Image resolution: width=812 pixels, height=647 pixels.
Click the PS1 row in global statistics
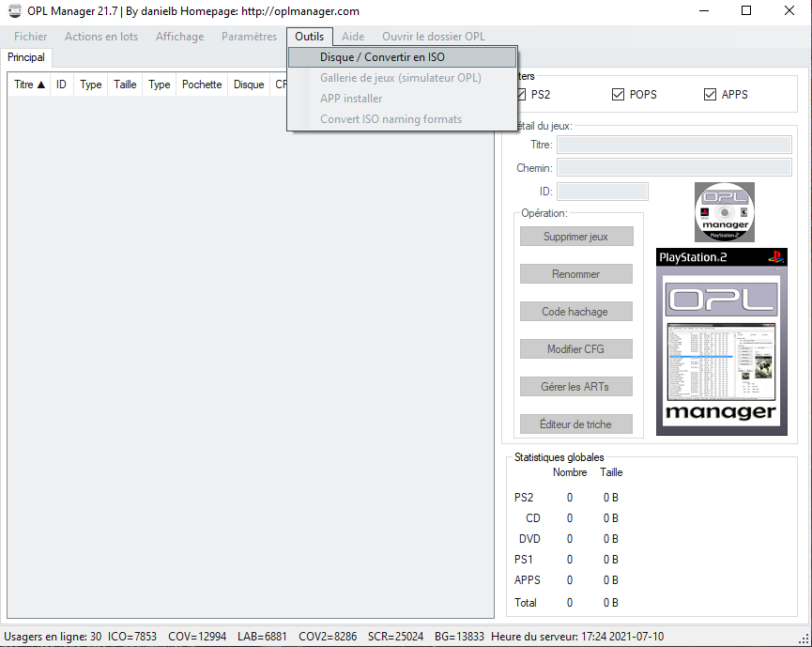pos(567,560)
